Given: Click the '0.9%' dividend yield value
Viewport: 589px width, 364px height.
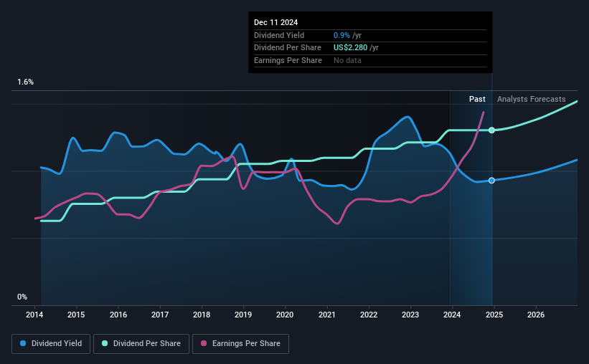Looking at the screenshot, I should pyautogui.click(x=341, y=35).
